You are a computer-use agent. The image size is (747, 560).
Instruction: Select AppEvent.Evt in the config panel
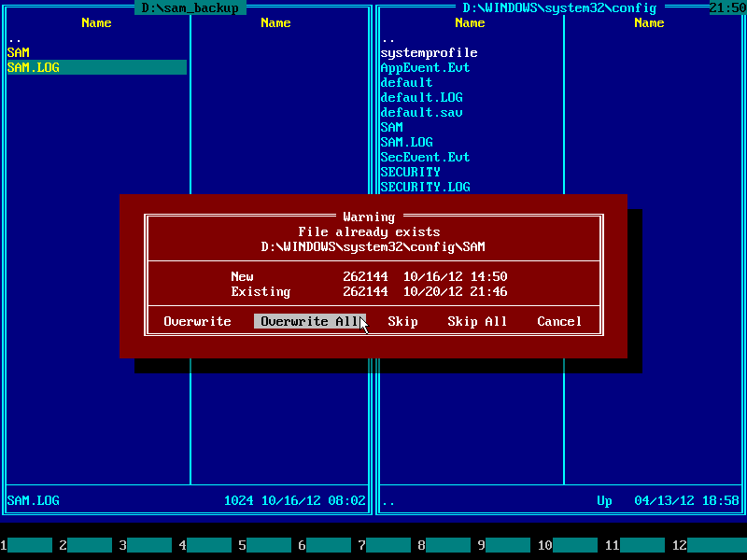click(x=425, y=67)
